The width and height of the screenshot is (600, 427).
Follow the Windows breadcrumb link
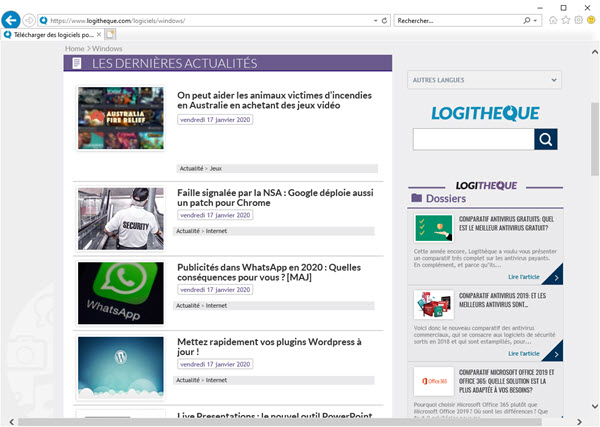[107, 49]
